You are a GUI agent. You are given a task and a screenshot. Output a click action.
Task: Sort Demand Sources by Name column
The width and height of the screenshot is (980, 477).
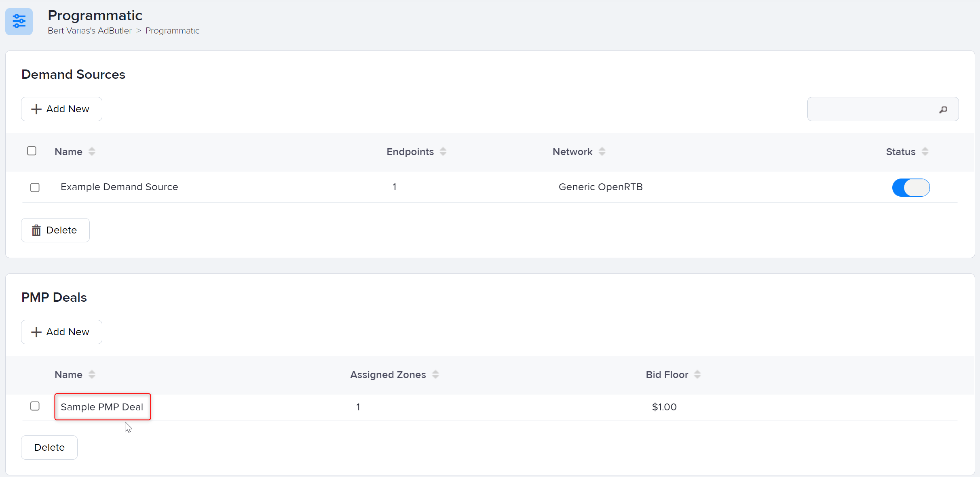click(x=92, y=151)
